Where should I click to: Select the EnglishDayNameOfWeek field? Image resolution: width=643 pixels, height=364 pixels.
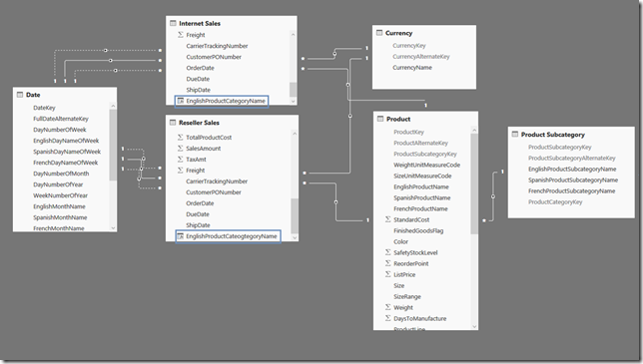(66, 141)
